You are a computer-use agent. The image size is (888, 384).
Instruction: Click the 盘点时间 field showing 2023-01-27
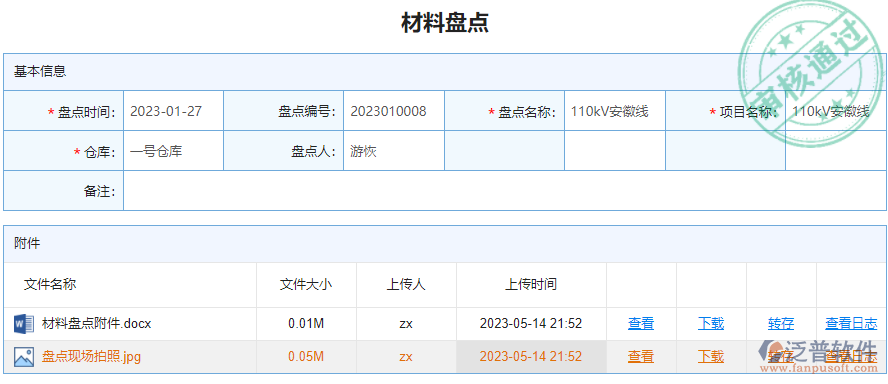click(173, 111)
